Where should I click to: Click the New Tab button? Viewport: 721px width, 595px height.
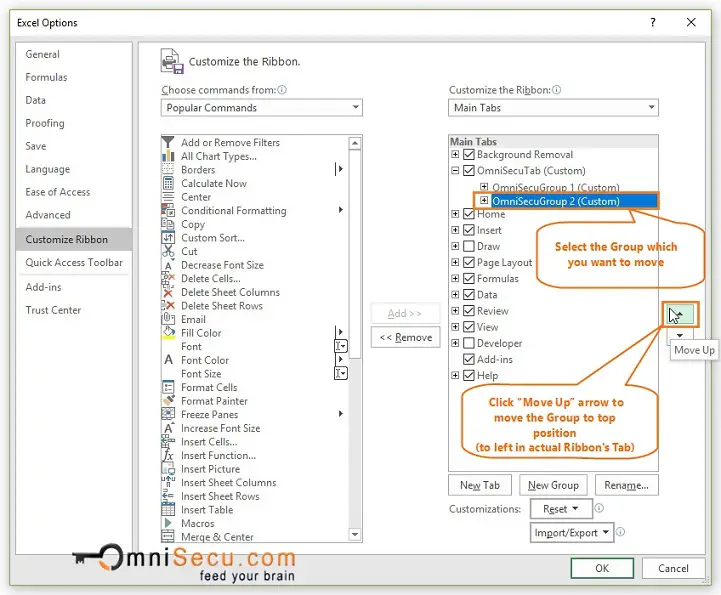tap(480, 485)
